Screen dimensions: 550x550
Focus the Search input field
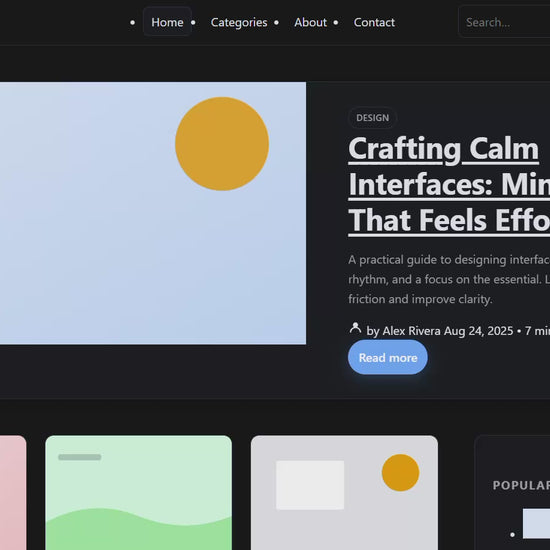coord(504,22)
